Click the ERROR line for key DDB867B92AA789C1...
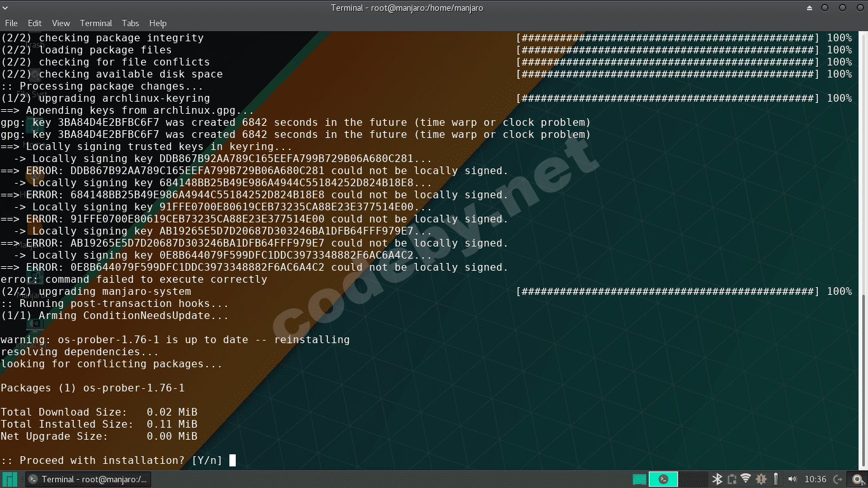Viewport: 868px width, 488px height. click(255, 170)
